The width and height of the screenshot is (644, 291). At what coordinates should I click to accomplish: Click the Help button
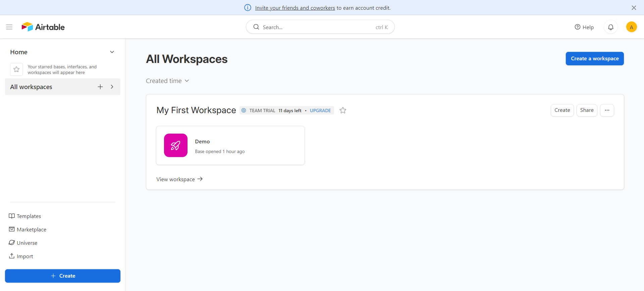584,27
